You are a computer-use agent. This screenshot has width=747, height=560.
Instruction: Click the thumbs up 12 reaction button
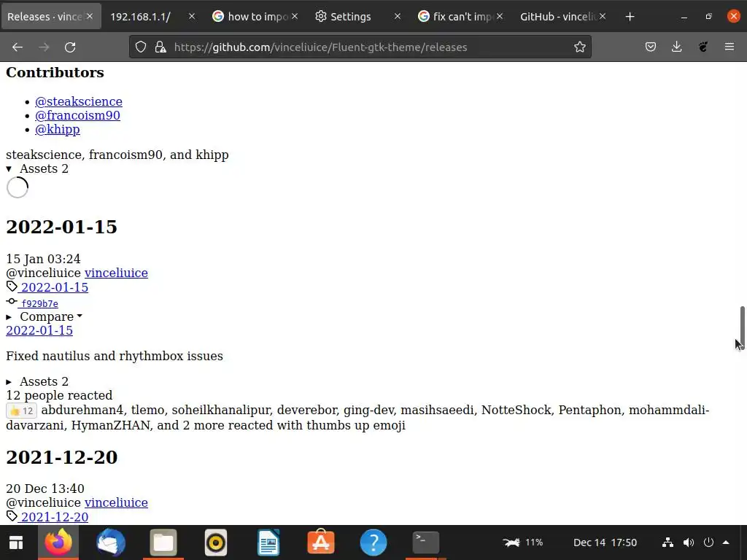pyautogui.click(x=21, y=411)
